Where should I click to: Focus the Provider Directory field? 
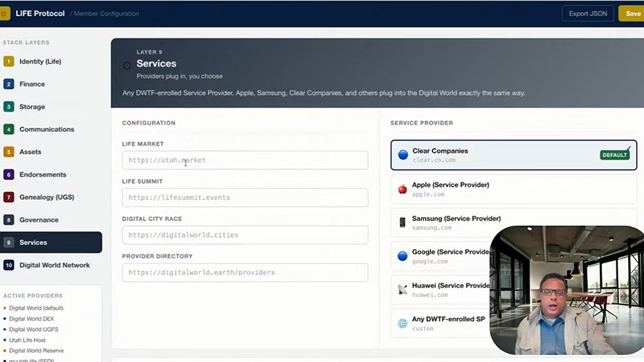point(245,272)
